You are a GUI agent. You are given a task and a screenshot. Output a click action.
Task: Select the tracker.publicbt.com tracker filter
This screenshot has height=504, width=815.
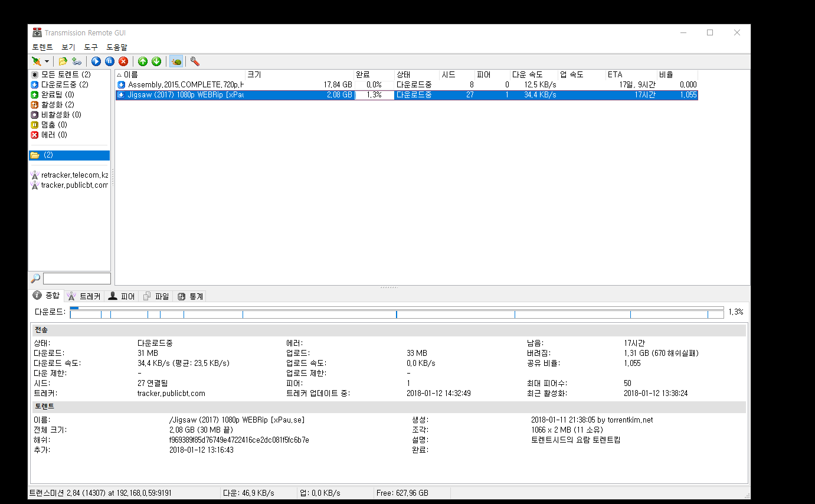[69, 185]
